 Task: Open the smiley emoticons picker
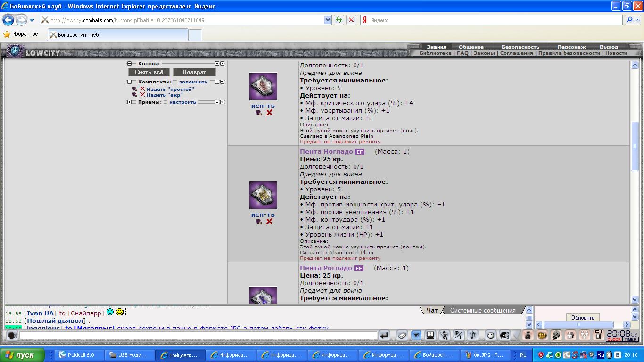pos(490,336)
